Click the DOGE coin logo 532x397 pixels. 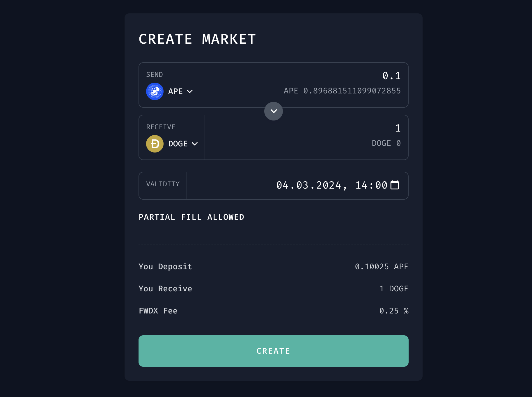point(155,144)
